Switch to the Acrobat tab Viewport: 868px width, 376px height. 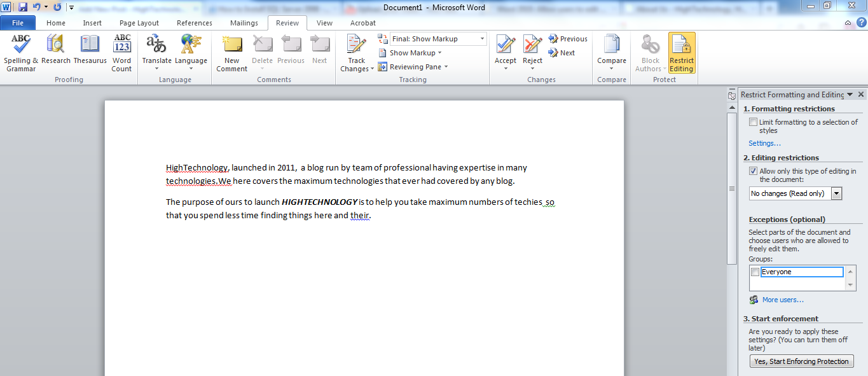point(363,23)
